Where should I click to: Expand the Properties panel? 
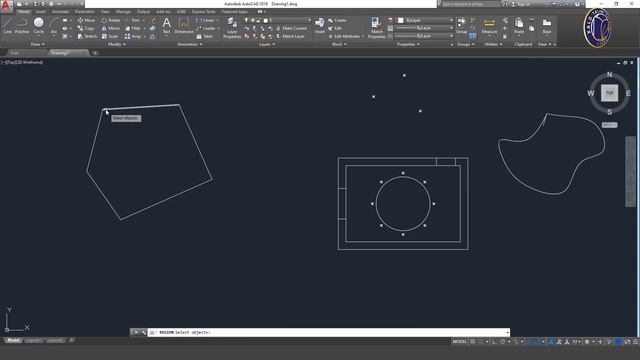click(x=408, y=44)
